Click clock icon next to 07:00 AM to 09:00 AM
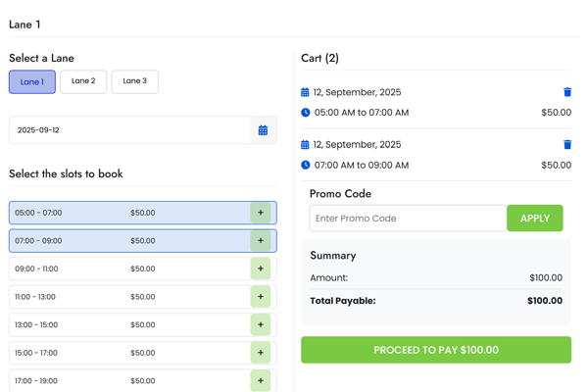 tap(306, 165)
